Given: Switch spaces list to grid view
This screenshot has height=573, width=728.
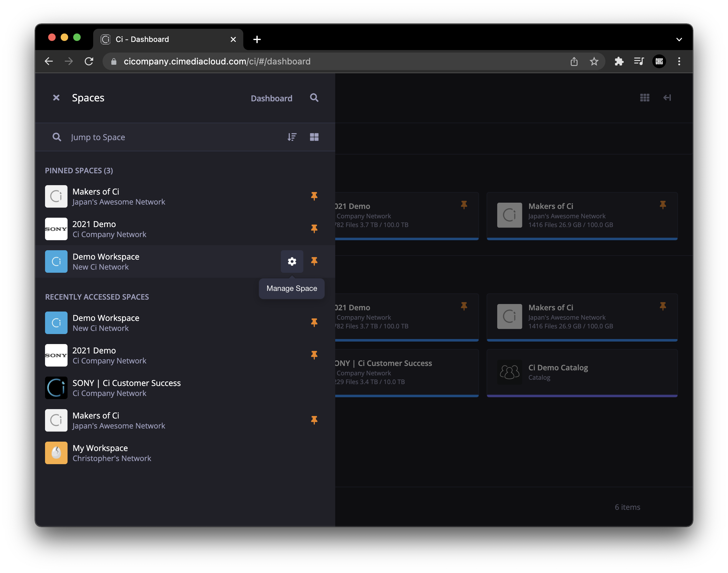Looking at the screenshot, I should [x=314, y=137].
